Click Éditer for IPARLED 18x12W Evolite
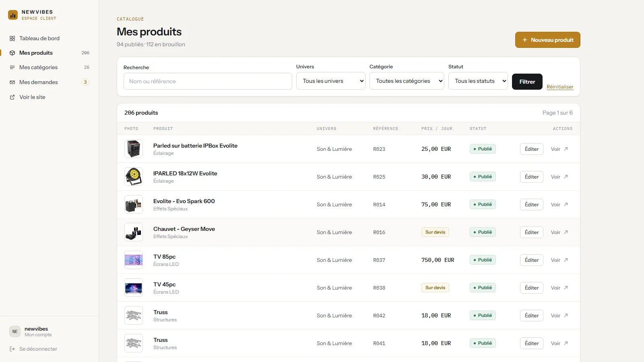Screen dimensions: 644x362 531,177
